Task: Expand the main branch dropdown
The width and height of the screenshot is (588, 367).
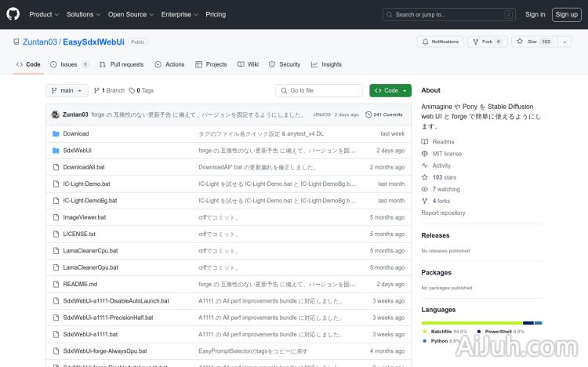Action: tap(67, 90)
